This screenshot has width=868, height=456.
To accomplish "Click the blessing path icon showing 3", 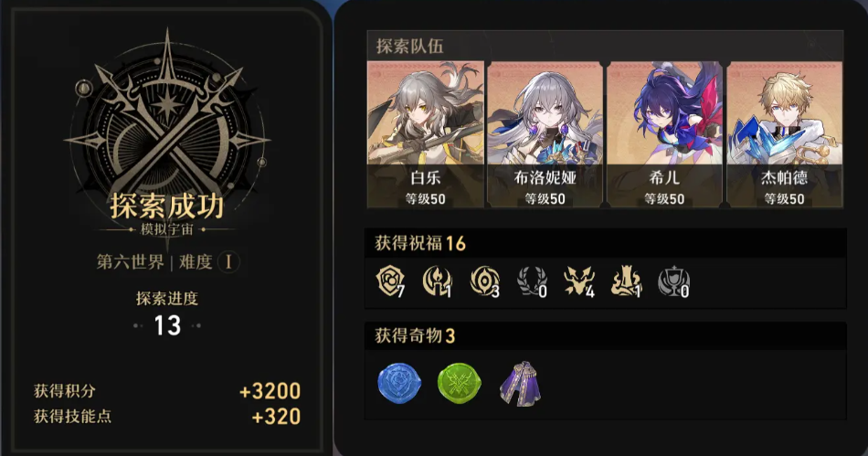I will pyautogui.click(x=485, y=281).
